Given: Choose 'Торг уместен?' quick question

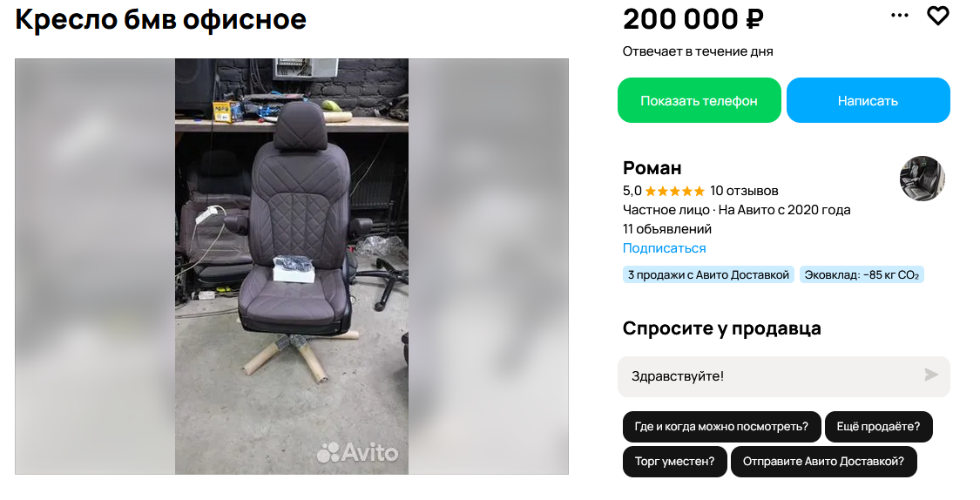Looking at the screenshot, I should (x=674, y=462).
